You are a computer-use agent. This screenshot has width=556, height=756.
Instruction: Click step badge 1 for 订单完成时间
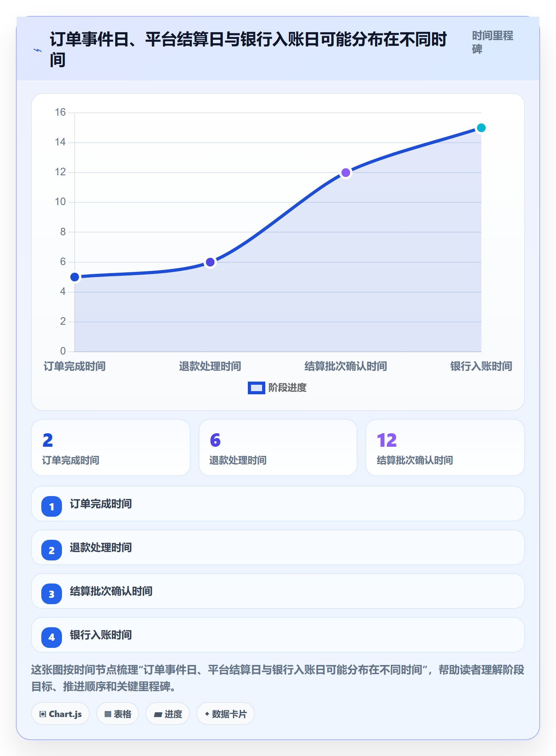coord(52,506)
